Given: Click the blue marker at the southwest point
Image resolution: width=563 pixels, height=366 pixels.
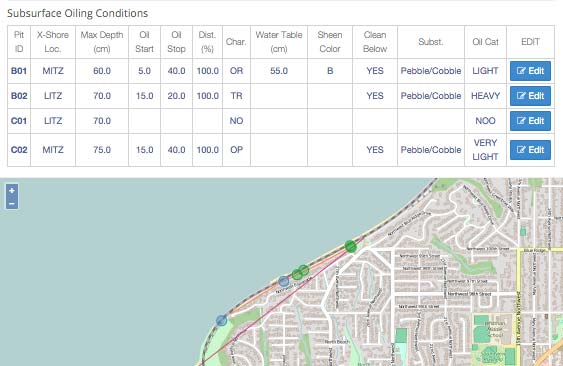Looking at the screenshot, I should pos(222,320).
